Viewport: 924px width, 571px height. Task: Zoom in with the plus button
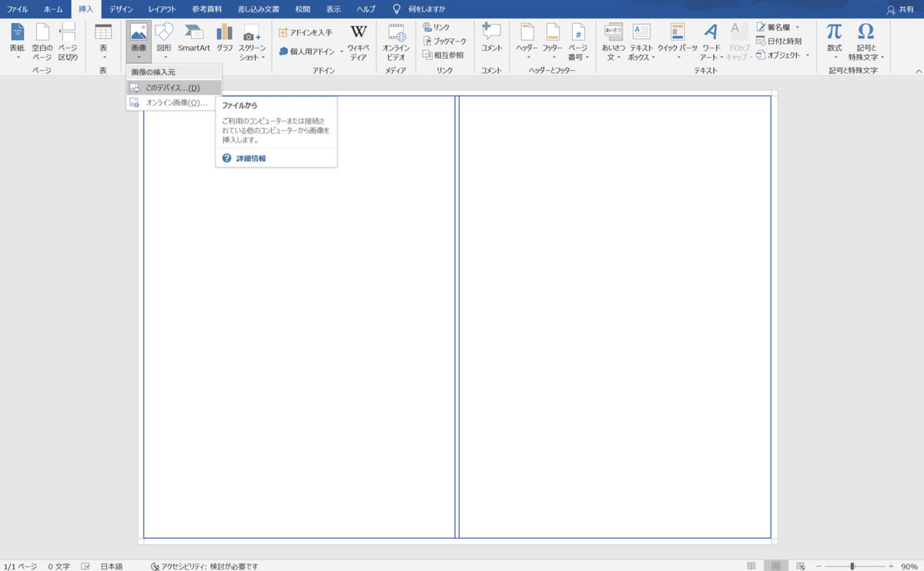tap(892, 566)
